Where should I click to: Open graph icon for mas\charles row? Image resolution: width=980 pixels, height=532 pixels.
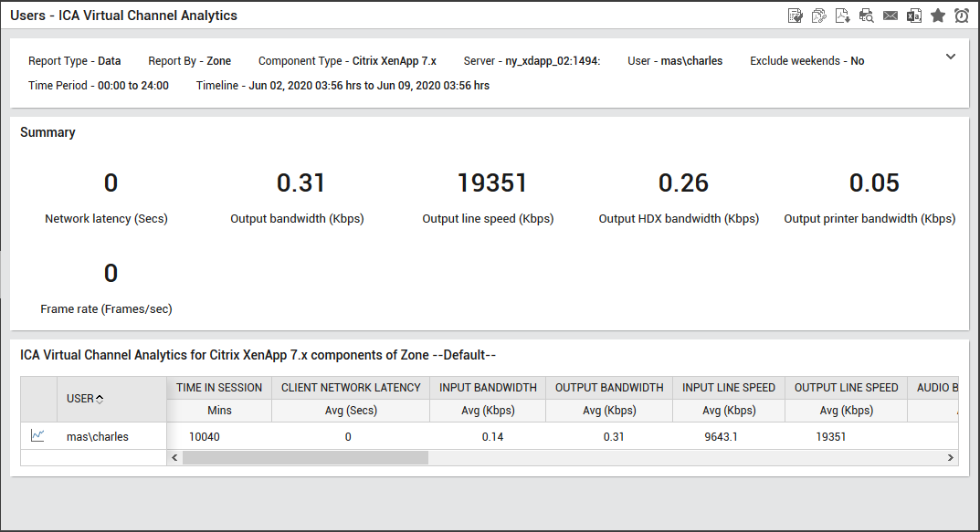(x=37, y=435)
